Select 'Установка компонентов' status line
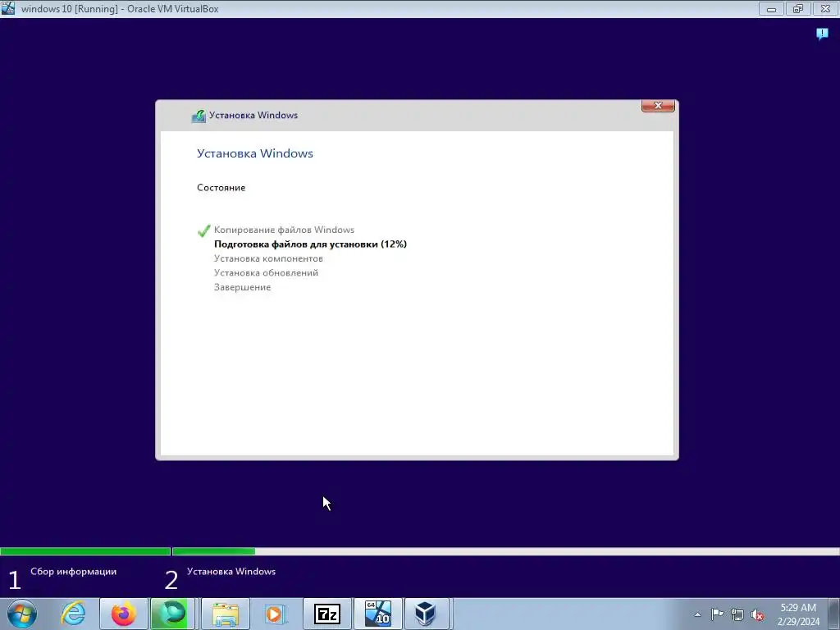840x630 pixels. click(268, 258)
